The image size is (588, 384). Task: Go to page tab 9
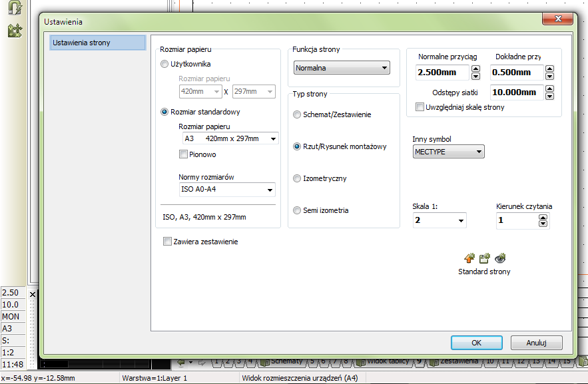[x=420, y=362]
